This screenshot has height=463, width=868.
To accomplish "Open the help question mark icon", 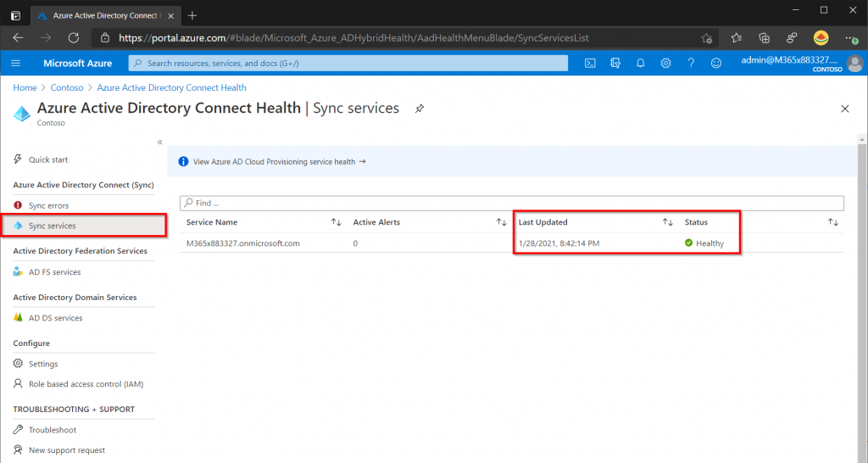I will [x=691, y=63].
